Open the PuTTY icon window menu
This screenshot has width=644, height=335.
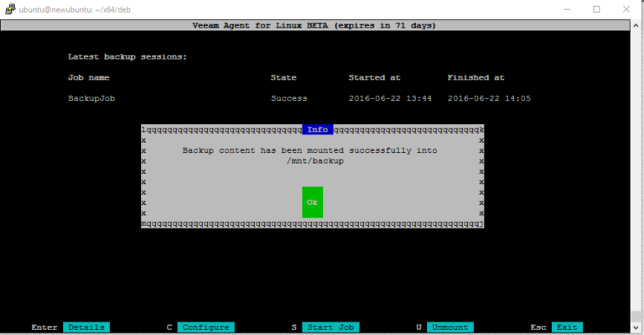coord(10,9)
